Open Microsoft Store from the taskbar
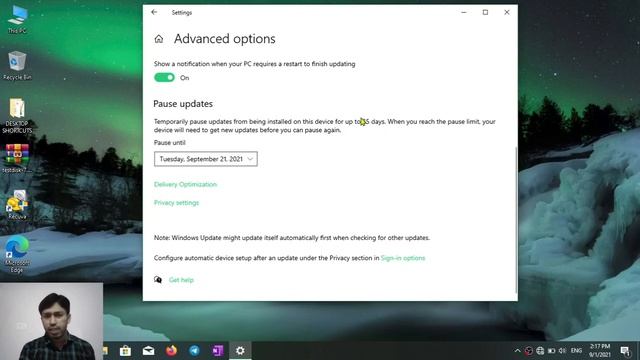640x360 pixels. coord(125,351)
